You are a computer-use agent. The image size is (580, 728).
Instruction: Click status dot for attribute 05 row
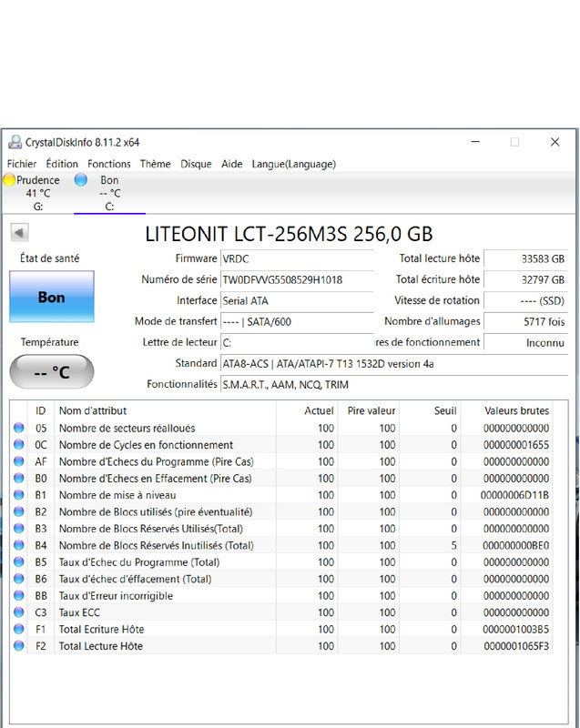18,428
